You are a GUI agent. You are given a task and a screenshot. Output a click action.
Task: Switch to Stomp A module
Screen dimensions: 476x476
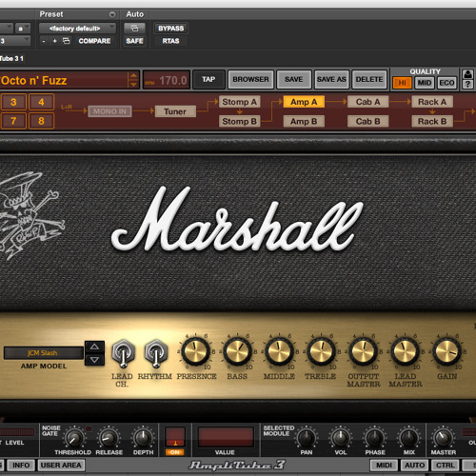tap(240, 102)
